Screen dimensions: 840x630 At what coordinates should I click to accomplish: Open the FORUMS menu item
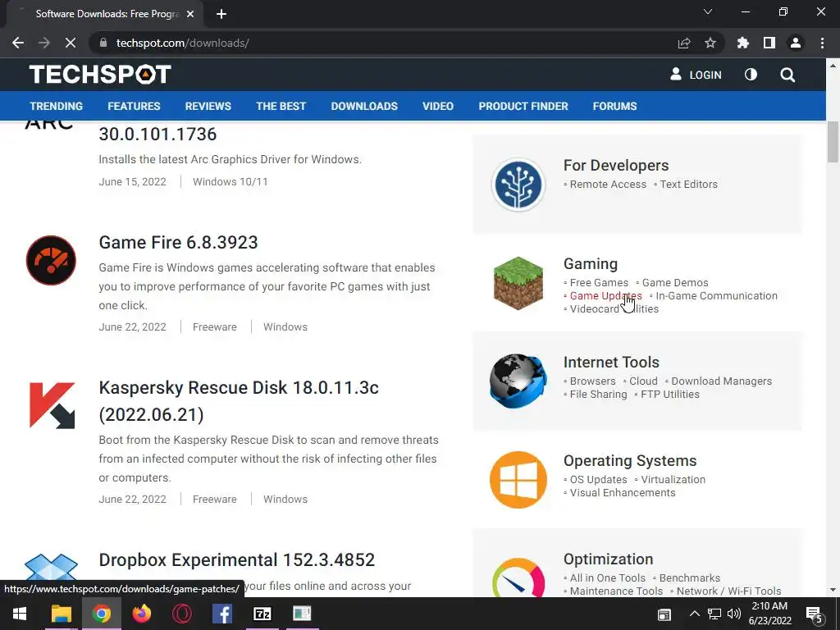615,106
